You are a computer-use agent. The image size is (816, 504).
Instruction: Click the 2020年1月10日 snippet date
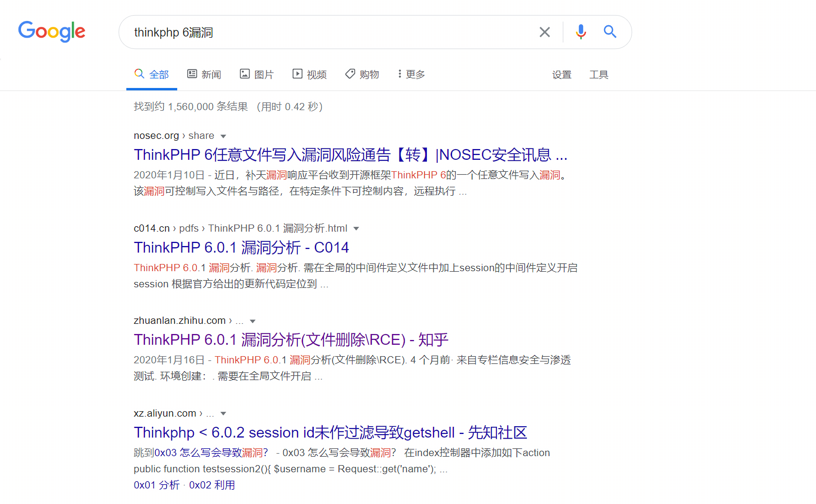pos(169,175)
